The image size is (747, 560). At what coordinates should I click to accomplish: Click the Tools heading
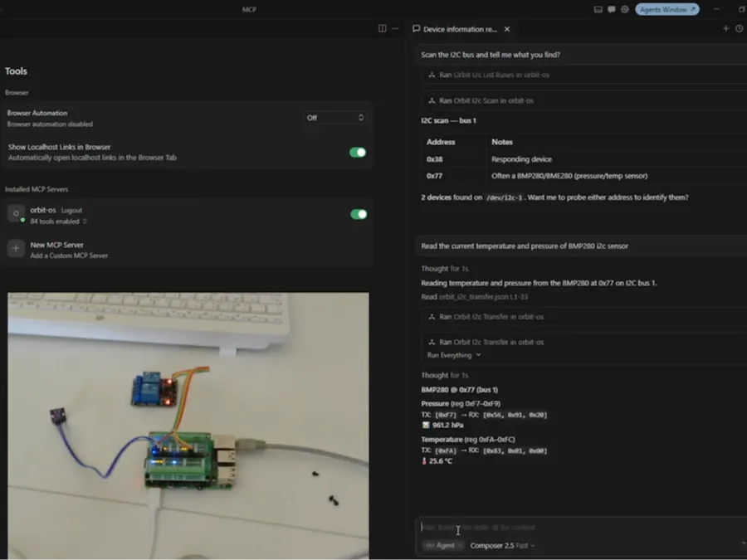(x=17, y=71)
